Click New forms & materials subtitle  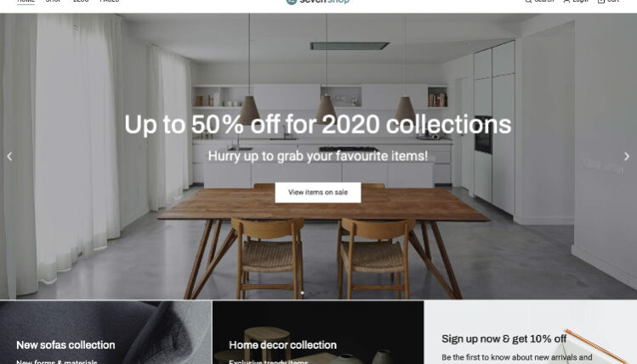pos(56,361)
